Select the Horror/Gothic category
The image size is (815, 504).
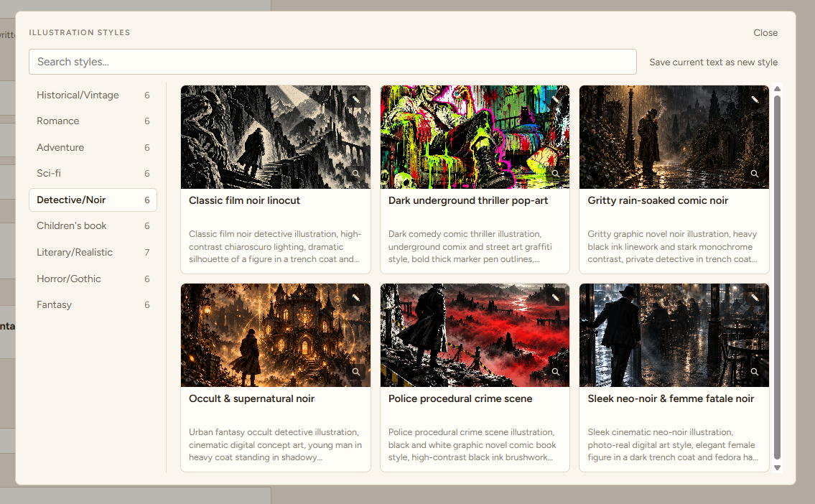tap(93, 279)
